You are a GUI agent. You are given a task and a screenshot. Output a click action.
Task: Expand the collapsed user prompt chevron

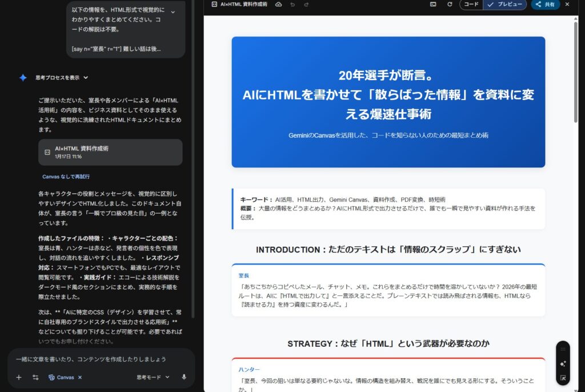coord(173,11)
